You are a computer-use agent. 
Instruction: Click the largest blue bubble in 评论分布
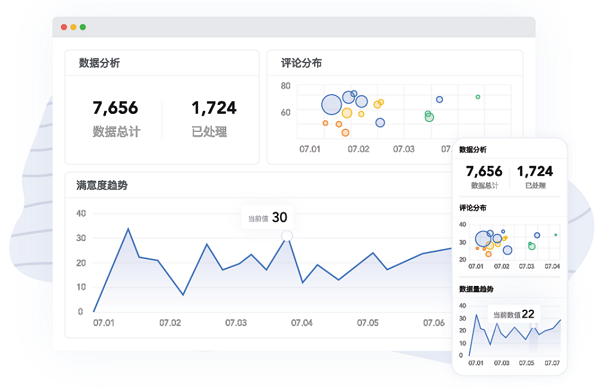pyautogui.click(x=331, y=104)
